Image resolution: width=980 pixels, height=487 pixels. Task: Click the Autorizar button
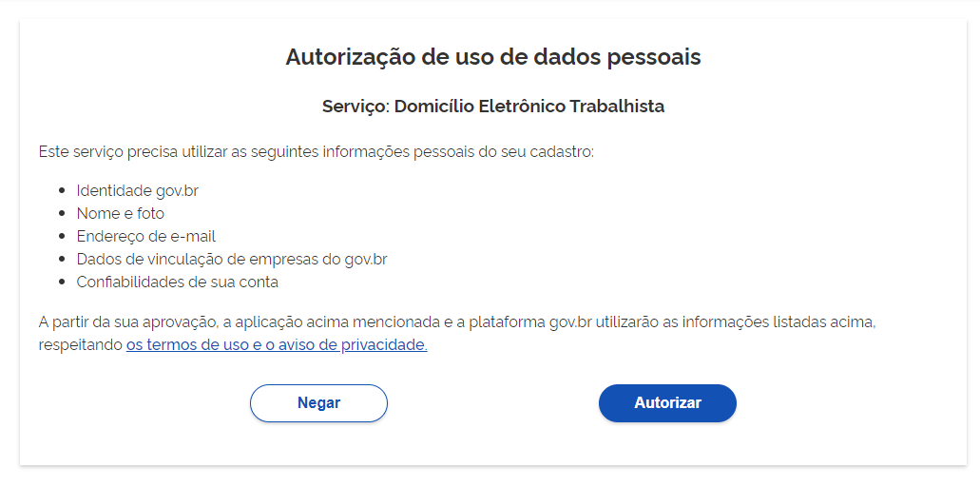(x=667, y=403)
